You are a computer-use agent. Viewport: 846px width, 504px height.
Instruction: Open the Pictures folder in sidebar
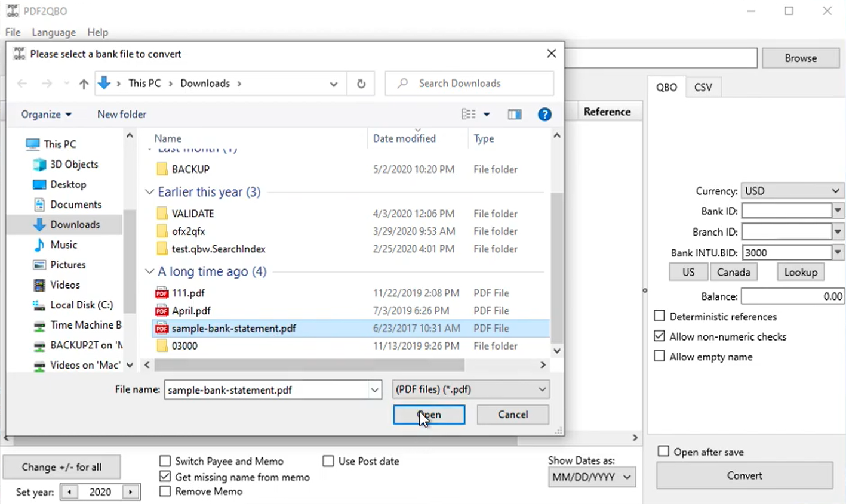pos(67,265)
